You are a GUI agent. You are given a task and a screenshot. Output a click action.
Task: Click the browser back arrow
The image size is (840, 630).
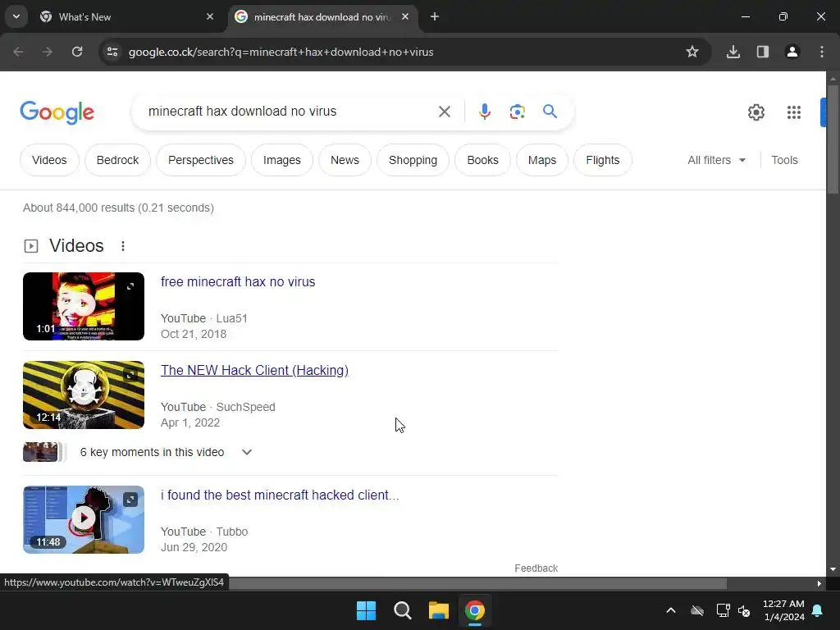pyautogui.click(x=18, y=52)
